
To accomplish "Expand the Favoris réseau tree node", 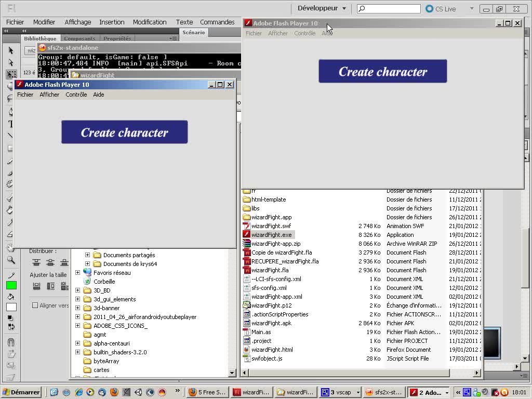I will click(78, 273).
